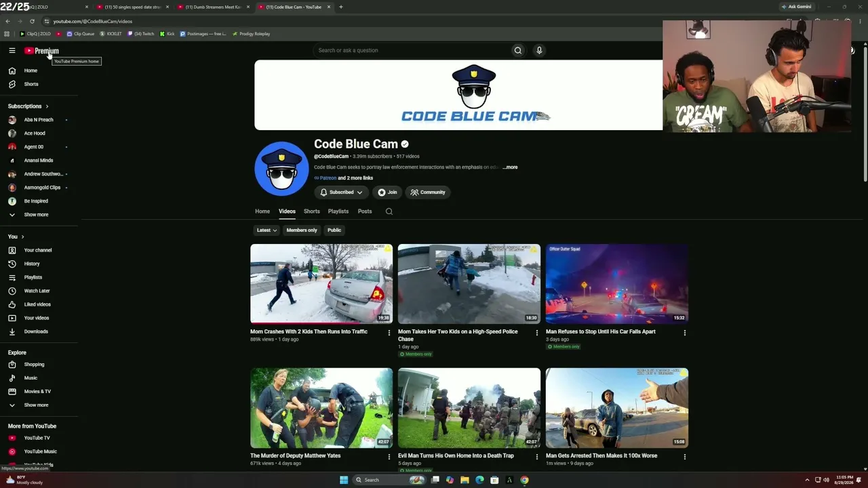Go back in the browser

coord(7,21)
